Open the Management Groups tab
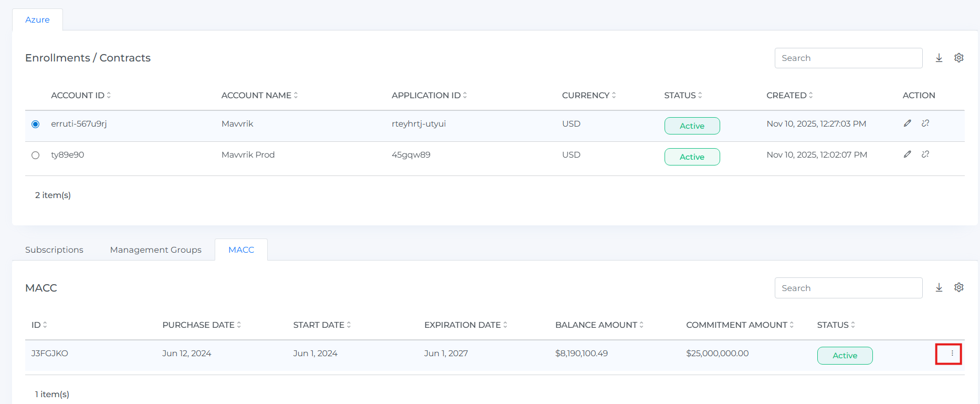 (155, 250)
